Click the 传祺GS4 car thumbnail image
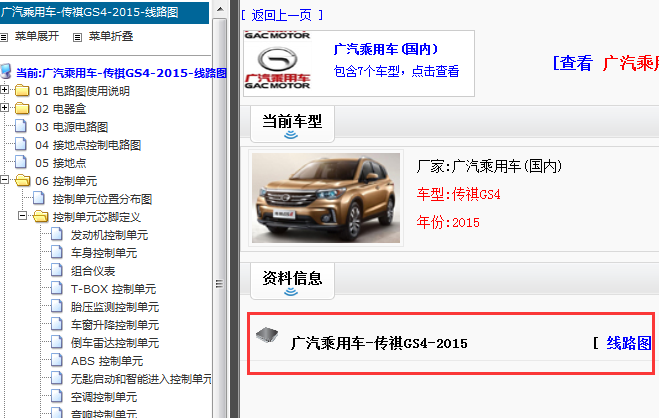Screen dimensions: 659x418 click(x=326, y=198)
